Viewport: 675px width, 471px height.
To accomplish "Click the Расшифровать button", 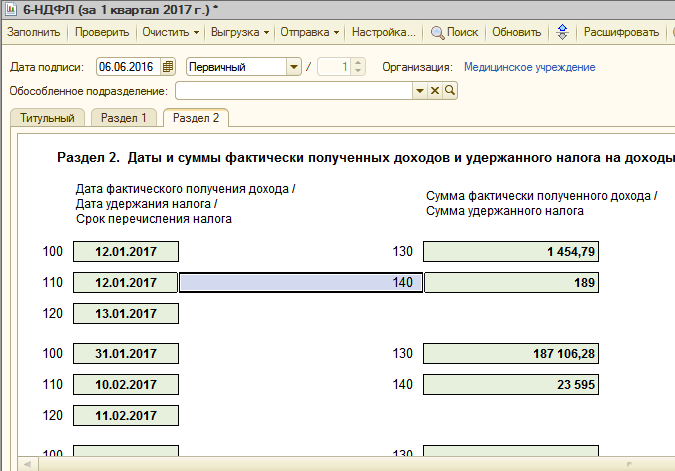I will [621, 32].
